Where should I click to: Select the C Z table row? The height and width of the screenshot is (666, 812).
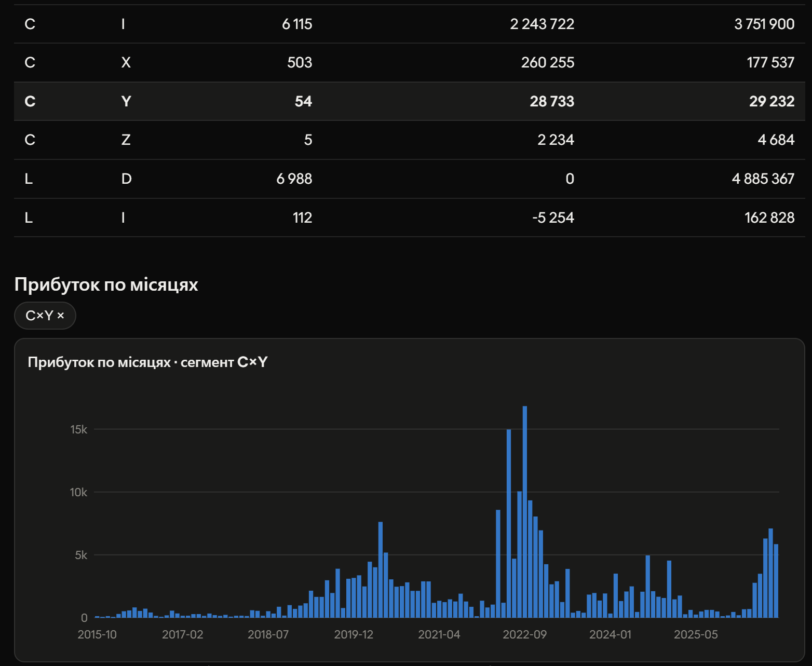[x=409, y=140]
